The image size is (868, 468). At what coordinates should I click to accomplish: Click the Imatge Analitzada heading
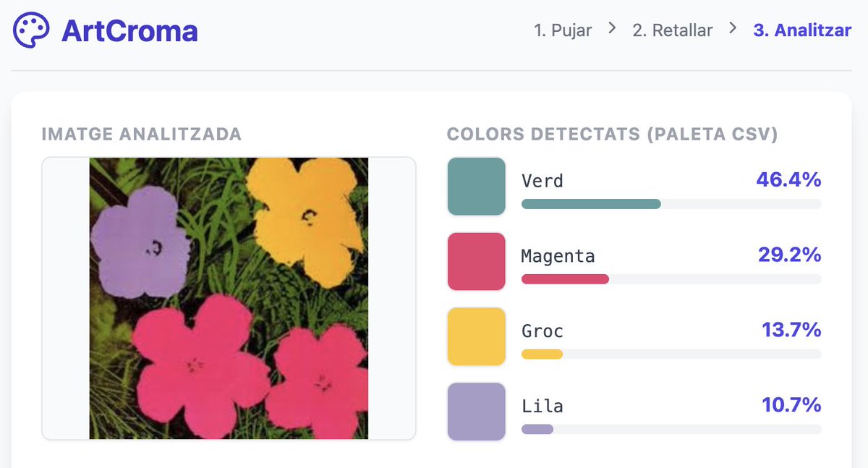pos(142,135)
